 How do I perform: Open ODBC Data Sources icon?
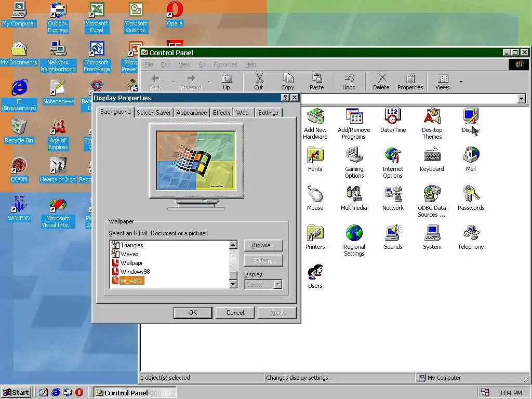(x=432, y=202)
